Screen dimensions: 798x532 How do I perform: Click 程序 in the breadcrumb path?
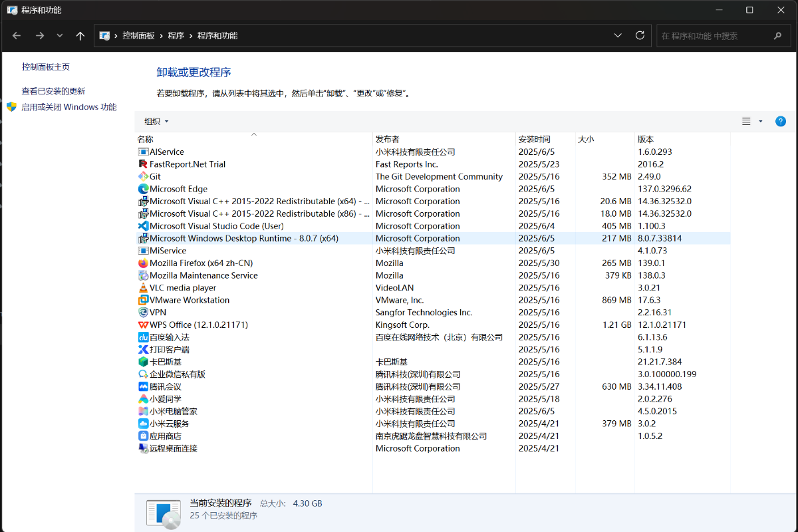[176, 36]
